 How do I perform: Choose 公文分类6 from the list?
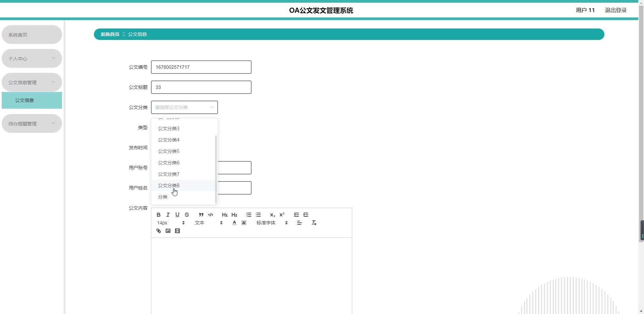(x=183, y=163)
